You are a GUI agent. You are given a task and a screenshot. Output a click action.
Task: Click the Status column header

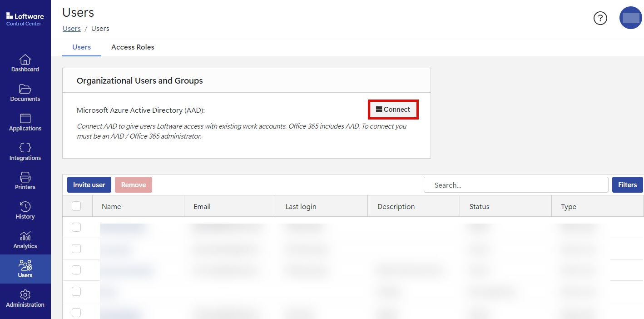pos(505,206)
